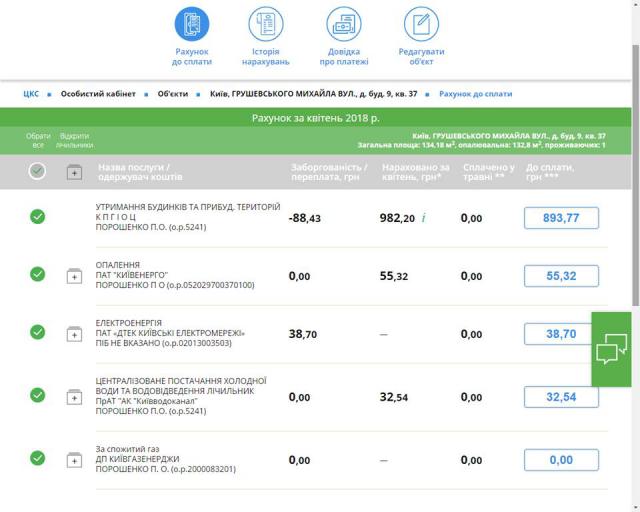
Task: Open the 'Історія нарахувань' icon
Action: click(266, 24)
